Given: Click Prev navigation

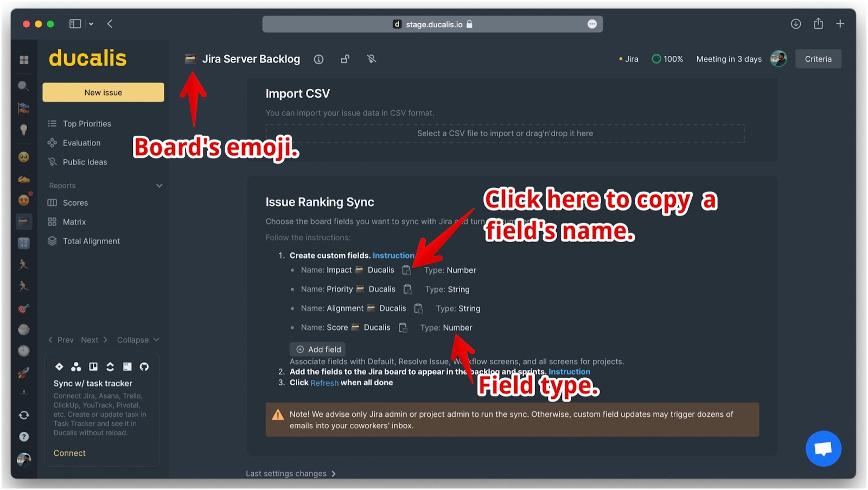Looking at the screenshot, I should click(x=61, y=340).
